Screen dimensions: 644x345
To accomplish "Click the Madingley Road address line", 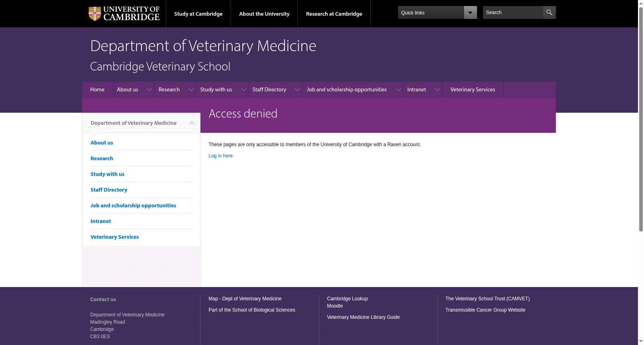I will click(x=107, y=322).
